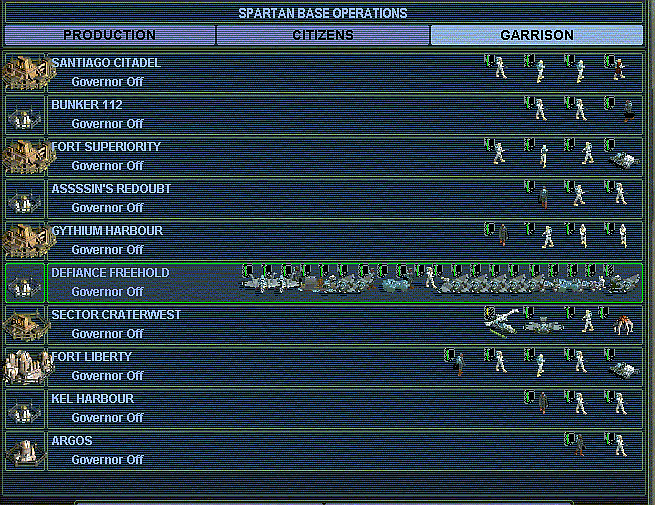Open the Citizens tab
This screenshot has width=655, height=505.
[322, 35]
